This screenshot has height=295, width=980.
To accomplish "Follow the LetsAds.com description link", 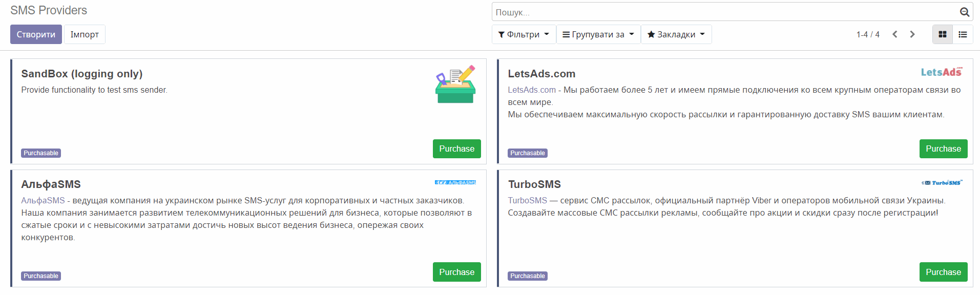I will (532, 90).
